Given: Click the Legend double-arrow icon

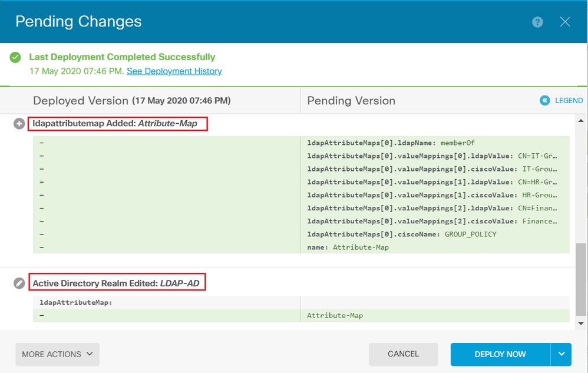Looking at the screenshot, I should tap(545, 100).
